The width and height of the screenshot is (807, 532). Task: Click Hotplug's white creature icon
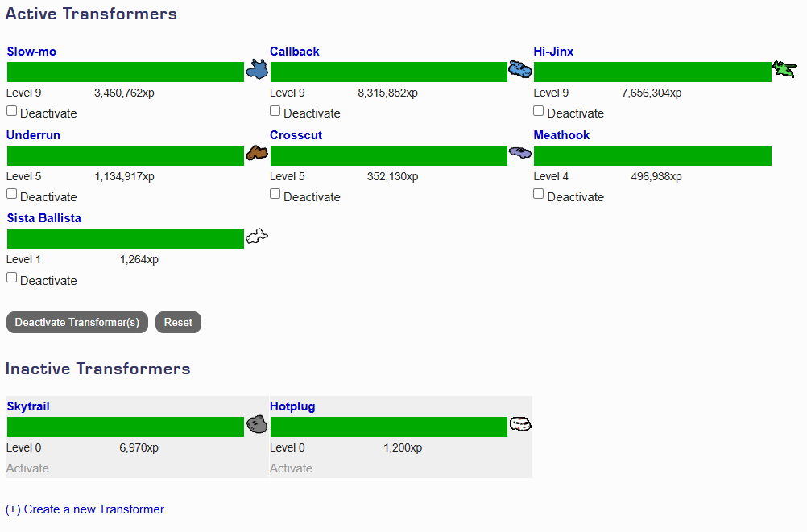520,423
